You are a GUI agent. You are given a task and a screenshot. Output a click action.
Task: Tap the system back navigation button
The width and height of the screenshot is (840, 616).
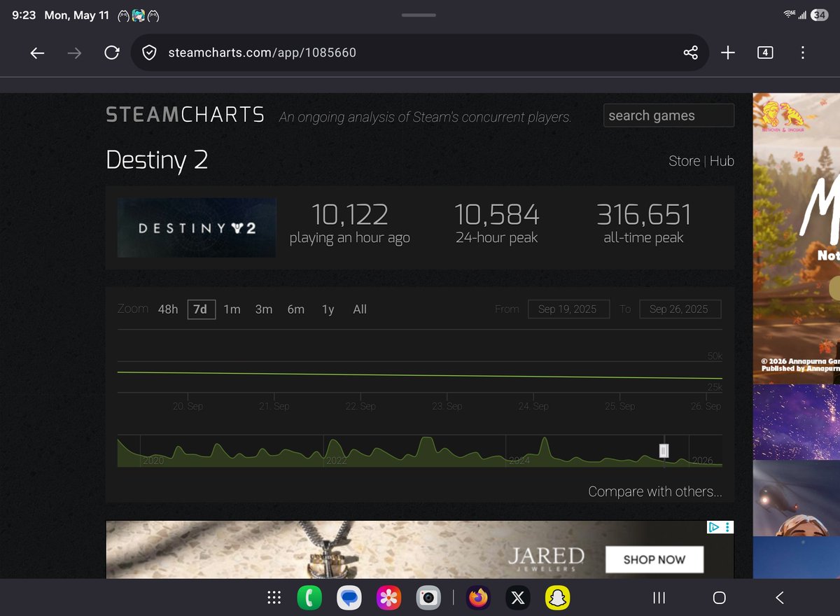[x=780, y=598]
